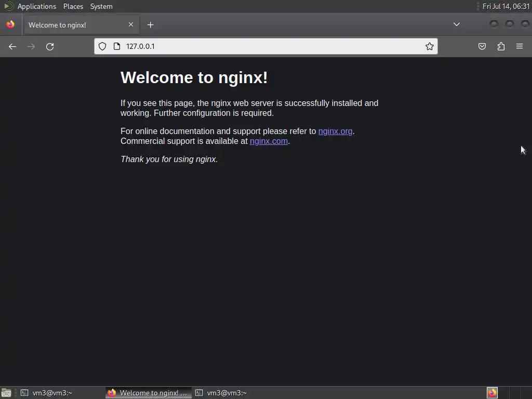The height and width of the screenshot is (399, 532).
Task: Click the distribution logo beside Applications
Action: click(8, 6)
